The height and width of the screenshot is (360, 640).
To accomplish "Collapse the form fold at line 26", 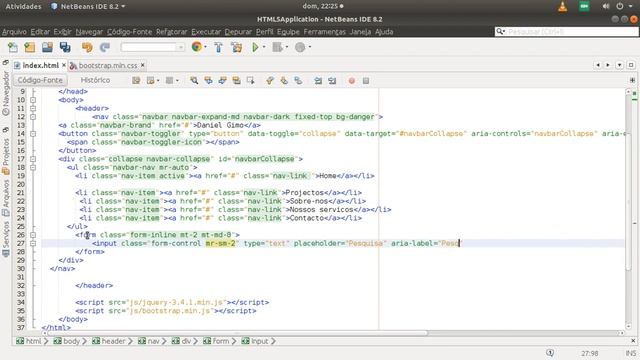I will click(33, 235).
